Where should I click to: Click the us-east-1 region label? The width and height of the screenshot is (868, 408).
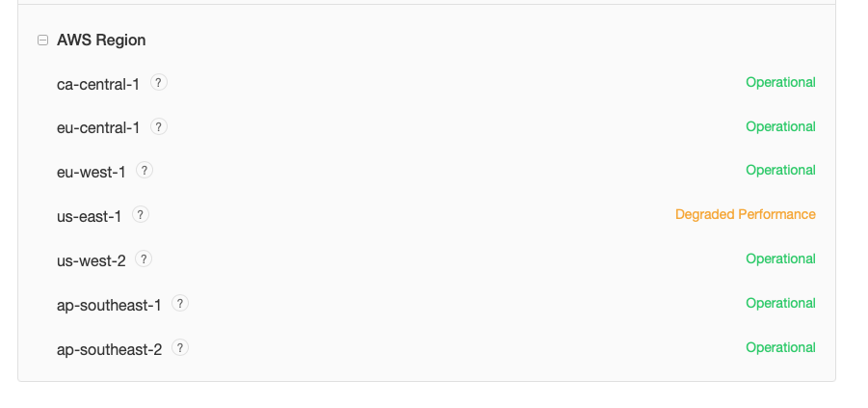pyautogui.click(x=90, y=216)
